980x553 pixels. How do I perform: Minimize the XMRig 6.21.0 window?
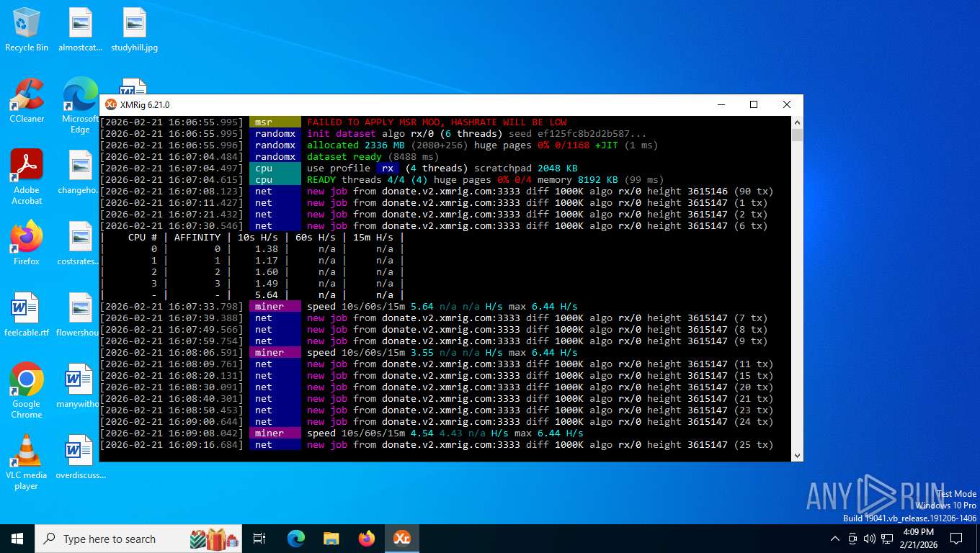(x=721, y=104)
